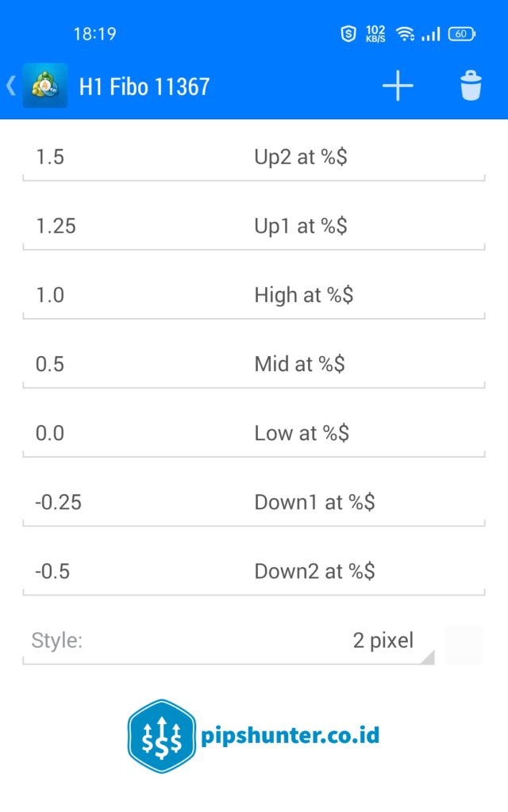
Task: Edit the High at %$ description
Action: coord(367,295)
